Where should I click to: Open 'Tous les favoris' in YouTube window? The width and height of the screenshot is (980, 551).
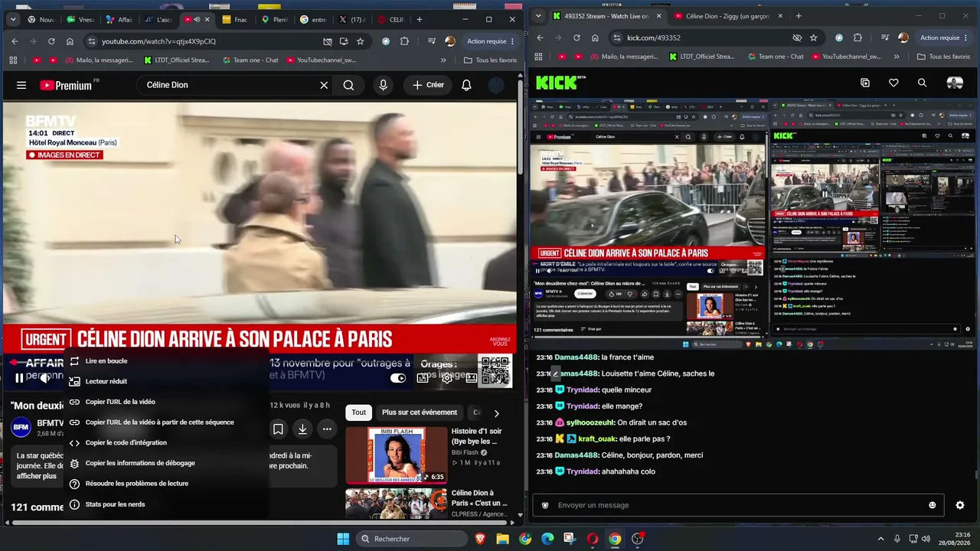[x=491, y=60]
